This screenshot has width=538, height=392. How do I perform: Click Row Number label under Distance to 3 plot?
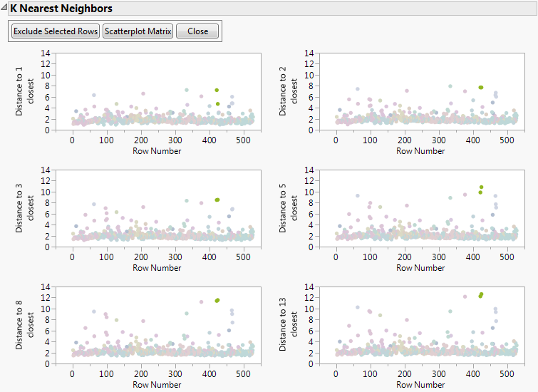coord(157,268)
